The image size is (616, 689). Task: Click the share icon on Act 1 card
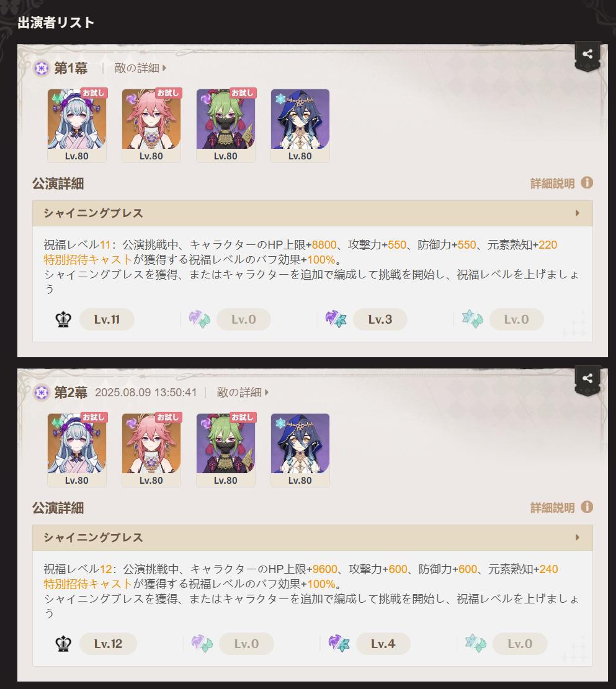(587, 55)
